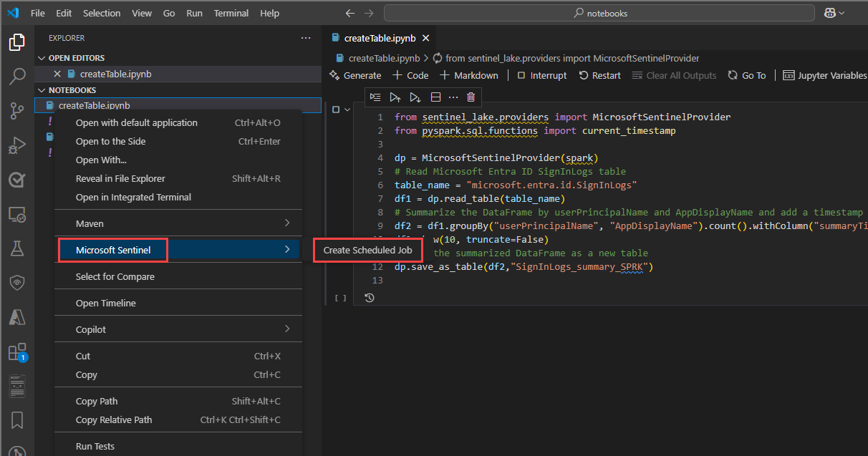Split the notebook cell
This screenshot has width=868, height=456.
tap(435, 97)
